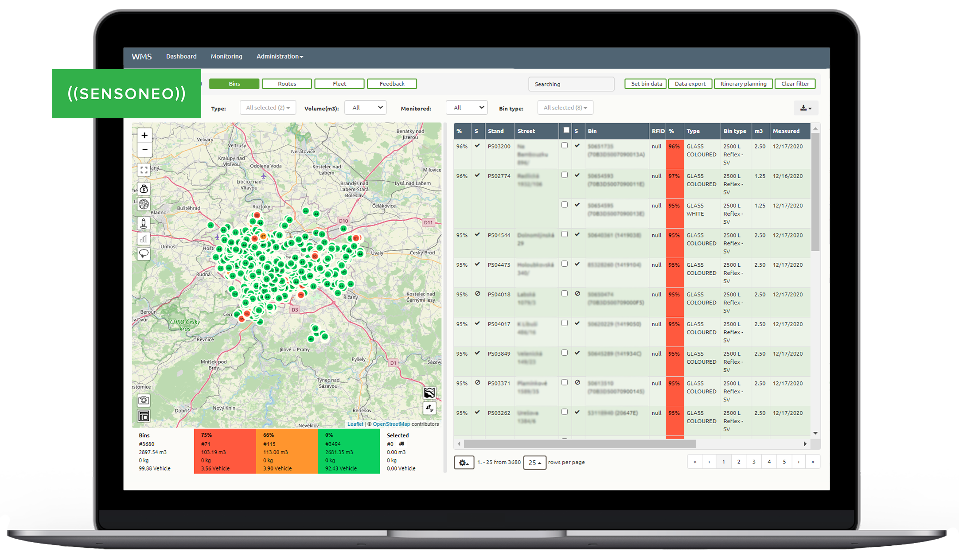
Task: Click the money bag costs map icon
Action: pyautogui.click(x=144, y=189)
